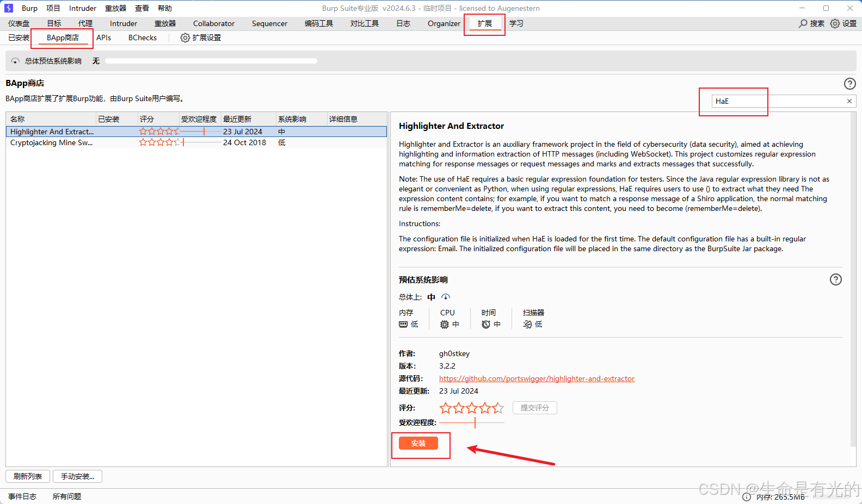Open the settings gear icon

click(x=835, y=23)
